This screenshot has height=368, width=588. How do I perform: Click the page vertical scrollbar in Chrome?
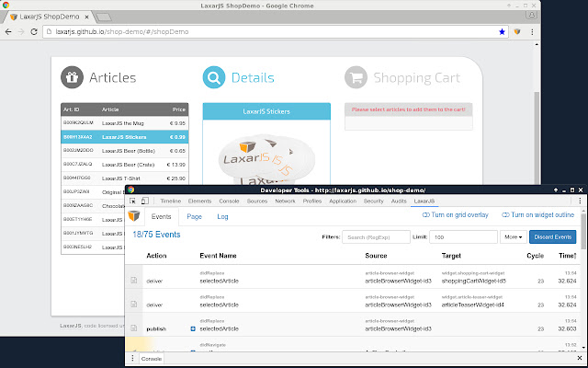click(x=537, y=139)
